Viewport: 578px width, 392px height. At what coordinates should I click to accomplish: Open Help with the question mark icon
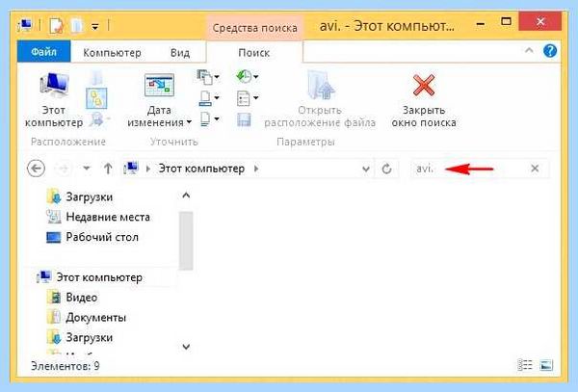click(x=550, y=50)
